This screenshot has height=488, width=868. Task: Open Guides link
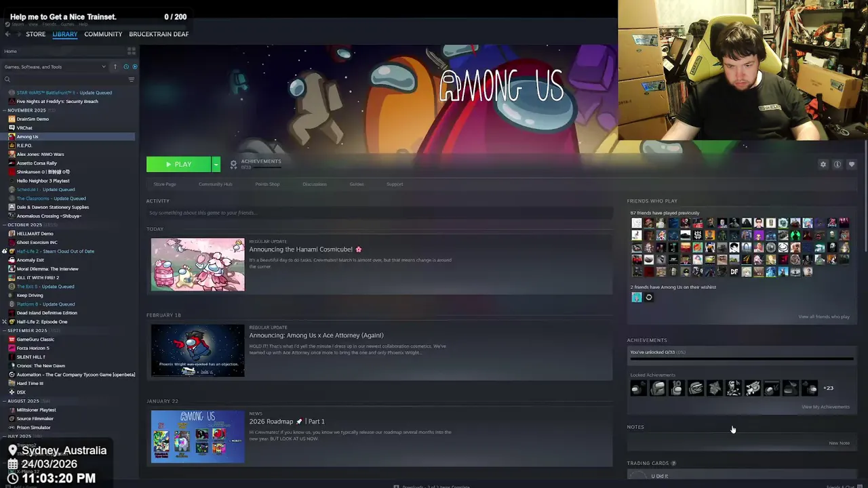point(357,184)
